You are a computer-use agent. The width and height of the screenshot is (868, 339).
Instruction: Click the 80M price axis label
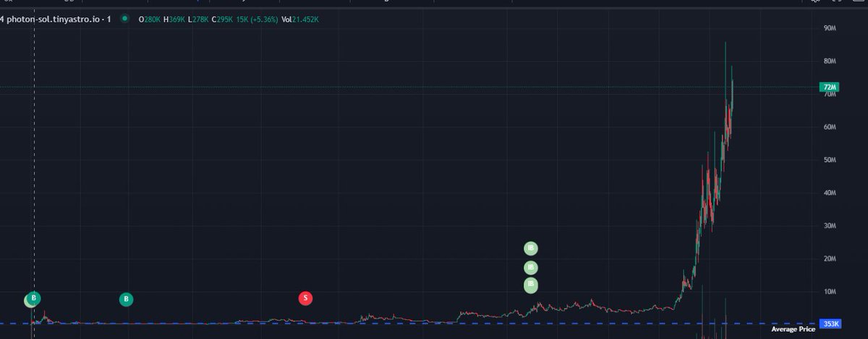pos(830,62)
